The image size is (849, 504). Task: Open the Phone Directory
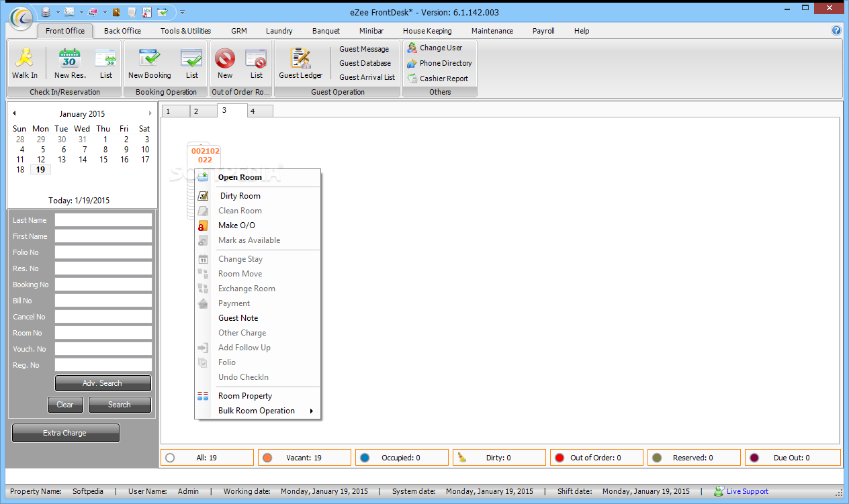pos(439,63)
